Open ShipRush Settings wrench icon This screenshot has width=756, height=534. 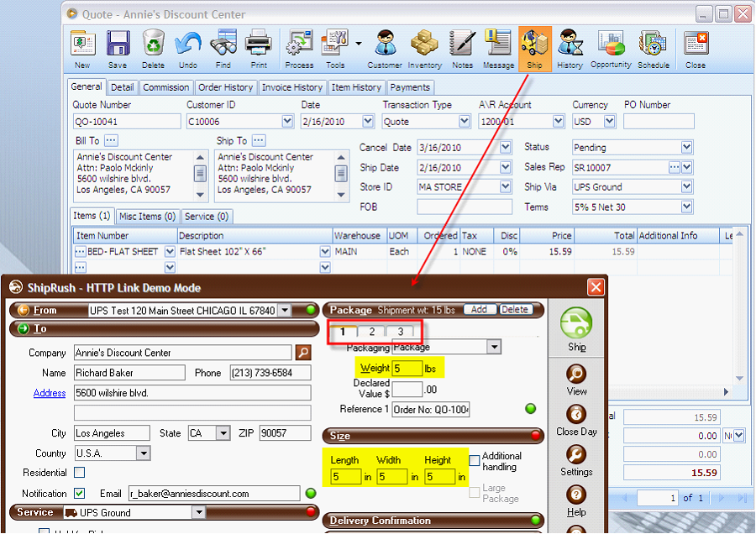576,454
